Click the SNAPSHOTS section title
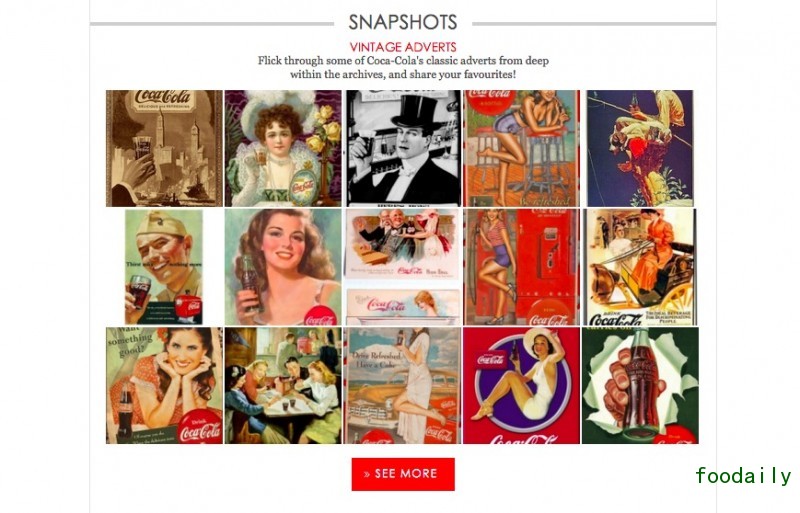 [403, 22]
